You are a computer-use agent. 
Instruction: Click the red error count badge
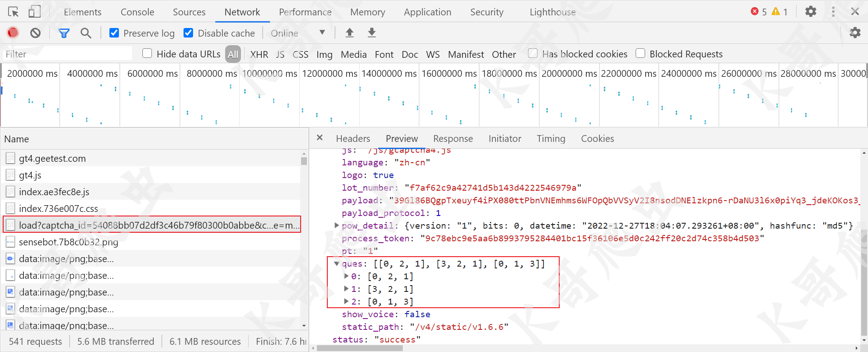point(759,12)
